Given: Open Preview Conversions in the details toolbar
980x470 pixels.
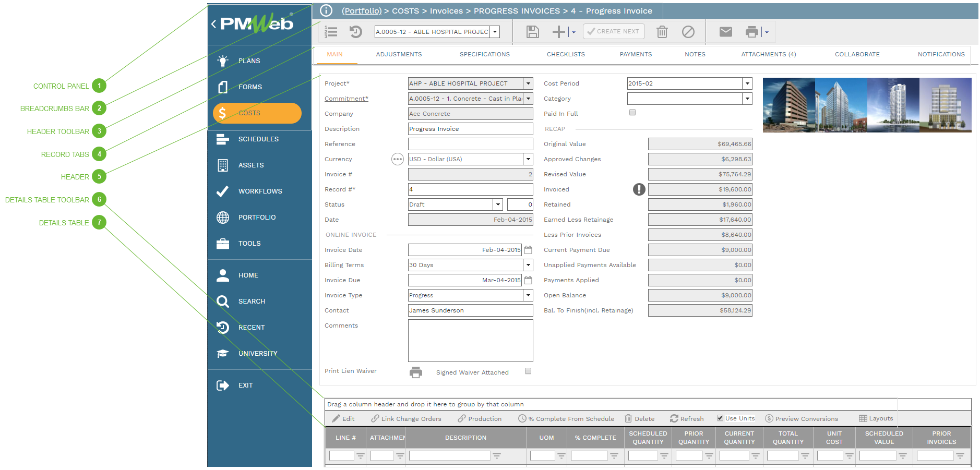Looking at the screenshot, I should click(802, 418).
